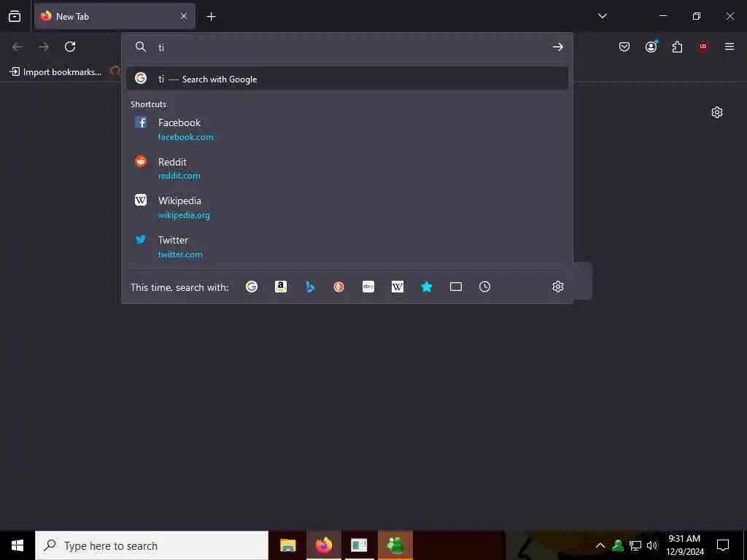The image size is (747, 560).
Task: Open the network status tray icon
Action: click(635, 545)
